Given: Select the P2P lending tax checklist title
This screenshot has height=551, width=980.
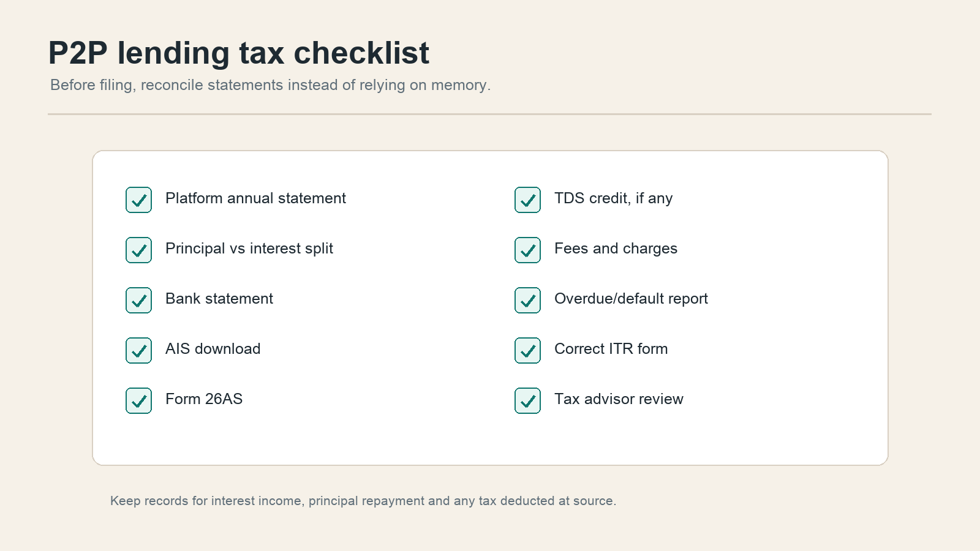Looking at the screenshot, I should click(239, 53).
